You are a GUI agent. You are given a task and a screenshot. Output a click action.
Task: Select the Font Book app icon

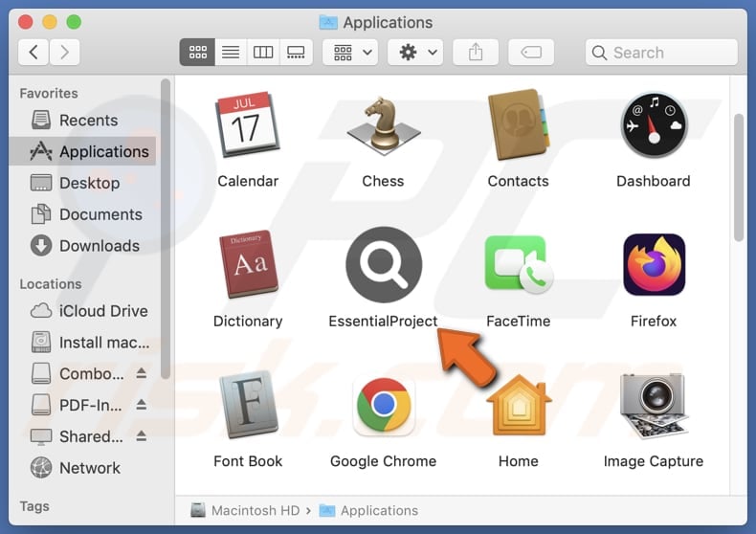(249, 404)
